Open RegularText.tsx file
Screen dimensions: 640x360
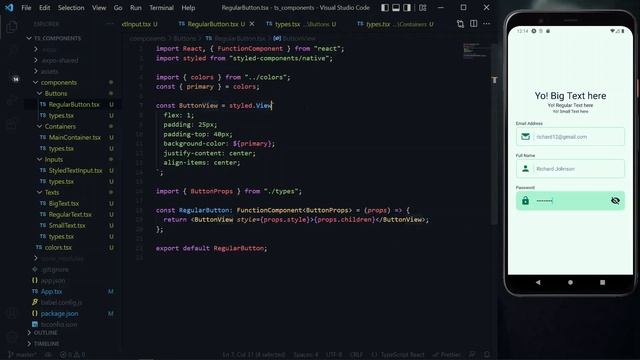70,214
